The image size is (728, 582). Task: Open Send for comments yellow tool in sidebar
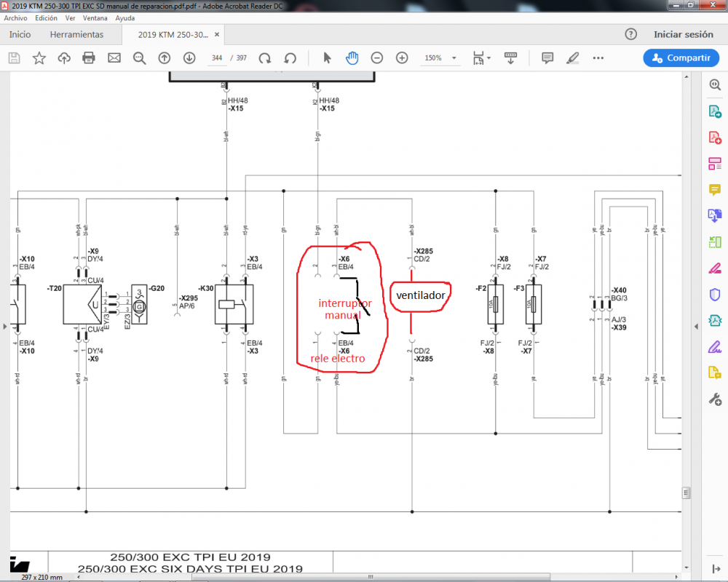(x=715, y=372)
